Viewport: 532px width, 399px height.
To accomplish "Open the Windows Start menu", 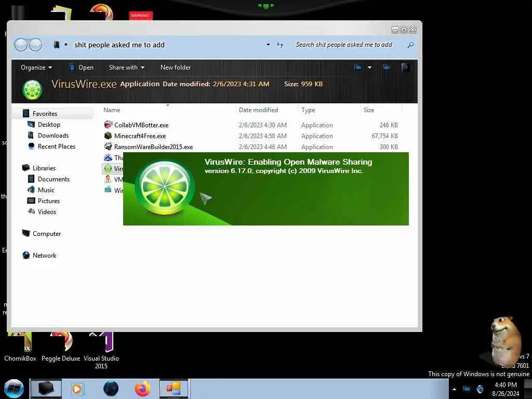I will coord(14,389).
